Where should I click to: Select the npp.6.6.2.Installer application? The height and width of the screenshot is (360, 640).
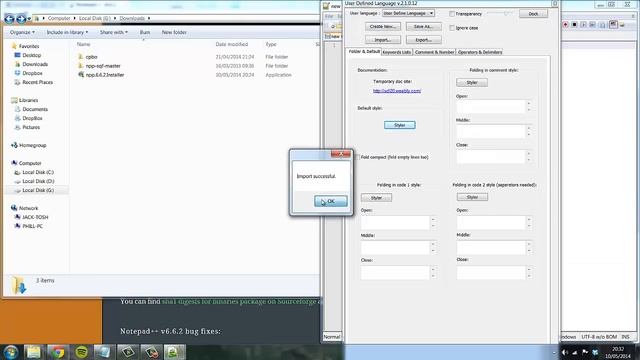[104, 75]
